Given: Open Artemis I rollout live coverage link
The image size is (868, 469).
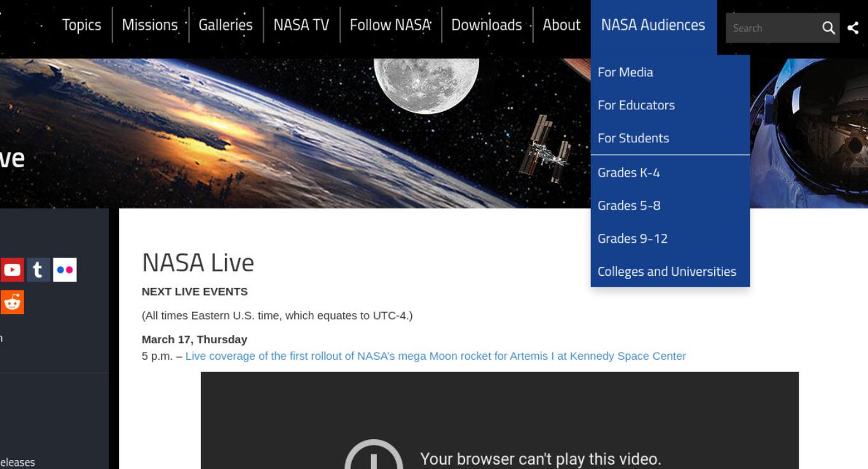Looking at the screenshot, I should point(435,356).
